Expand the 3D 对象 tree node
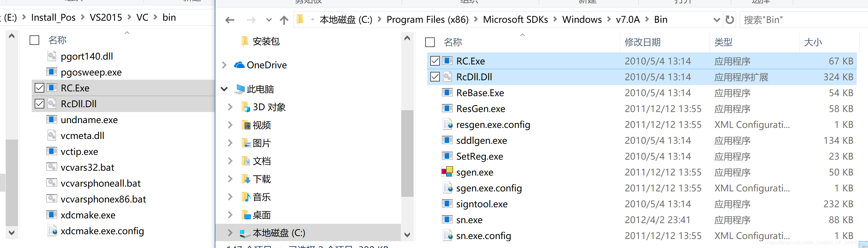The width and height of the screenshot is (868, 248). (230, 107)
